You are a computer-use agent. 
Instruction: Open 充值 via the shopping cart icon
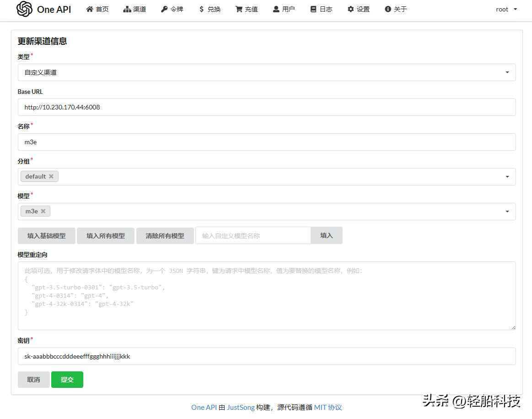pos(238,9)
